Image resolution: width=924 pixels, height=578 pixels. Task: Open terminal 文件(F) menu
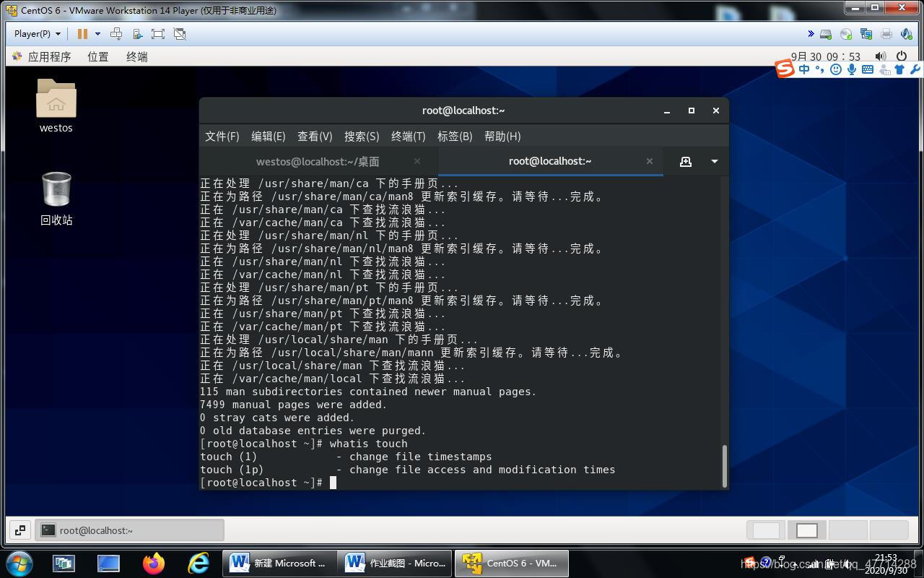[x=222, y=136]
